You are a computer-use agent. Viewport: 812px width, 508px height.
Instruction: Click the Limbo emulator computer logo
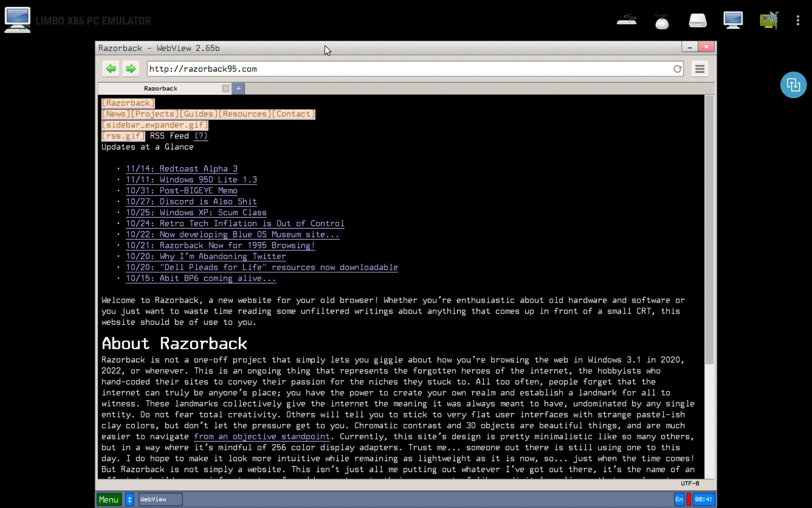(x=17, y=20)
